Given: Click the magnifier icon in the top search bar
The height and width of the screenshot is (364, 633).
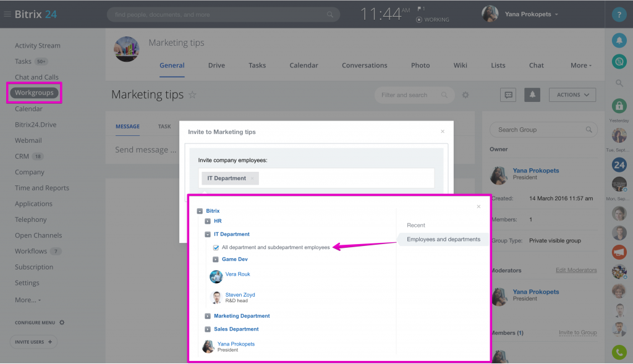Looking at the screenshot, I should pyautogui.click(x=330, y=15).
